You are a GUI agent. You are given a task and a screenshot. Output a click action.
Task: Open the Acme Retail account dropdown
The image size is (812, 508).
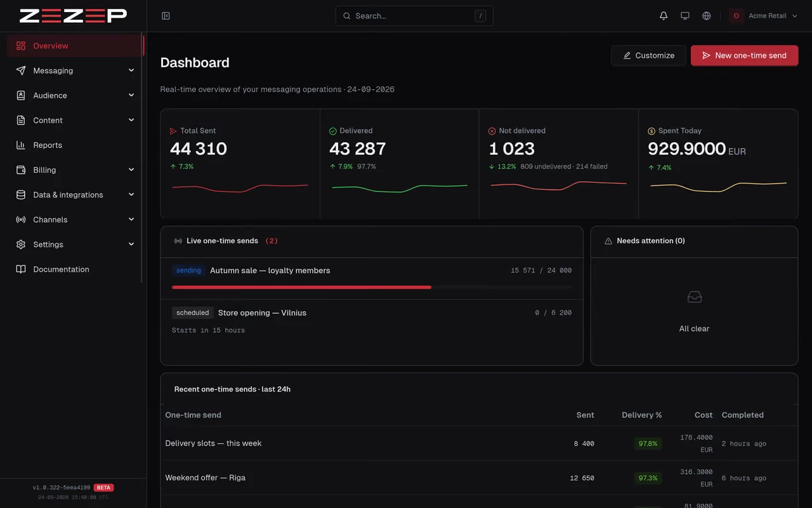click(764, 16)
